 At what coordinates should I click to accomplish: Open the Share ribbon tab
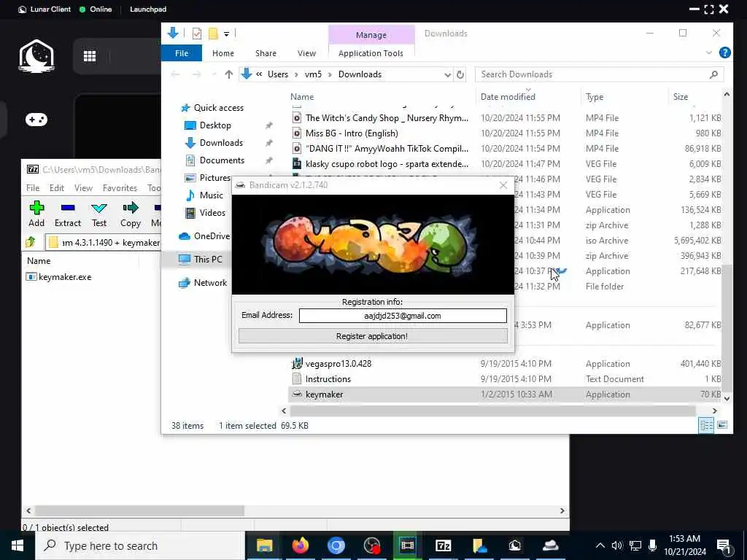[266, 53]
